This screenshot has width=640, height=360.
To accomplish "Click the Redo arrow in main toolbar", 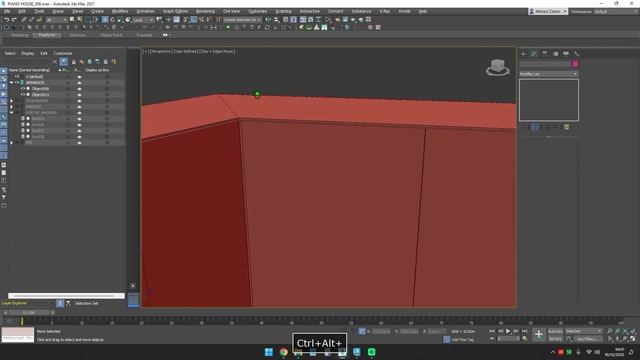I will coord(14,20).
